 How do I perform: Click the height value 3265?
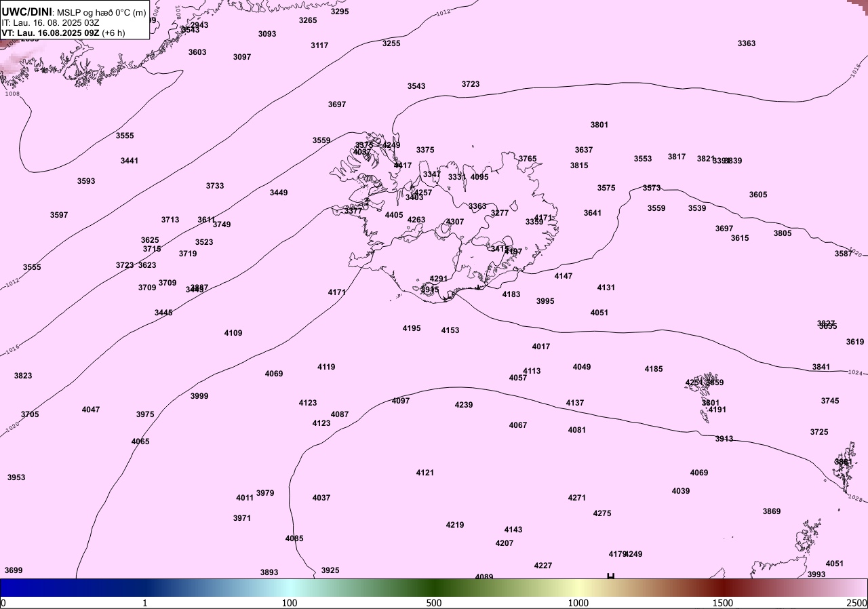(308, 20)
